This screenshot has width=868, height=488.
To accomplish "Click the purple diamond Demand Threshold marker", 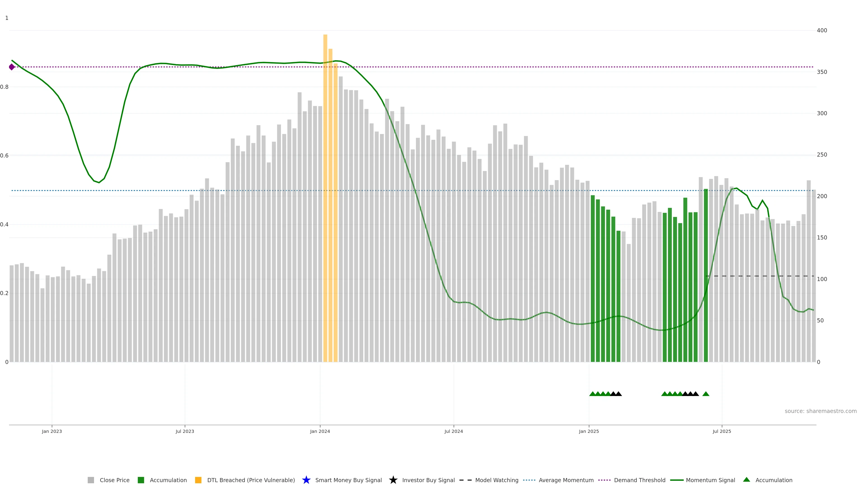I will pyautogui.click(x=12, y=67).
